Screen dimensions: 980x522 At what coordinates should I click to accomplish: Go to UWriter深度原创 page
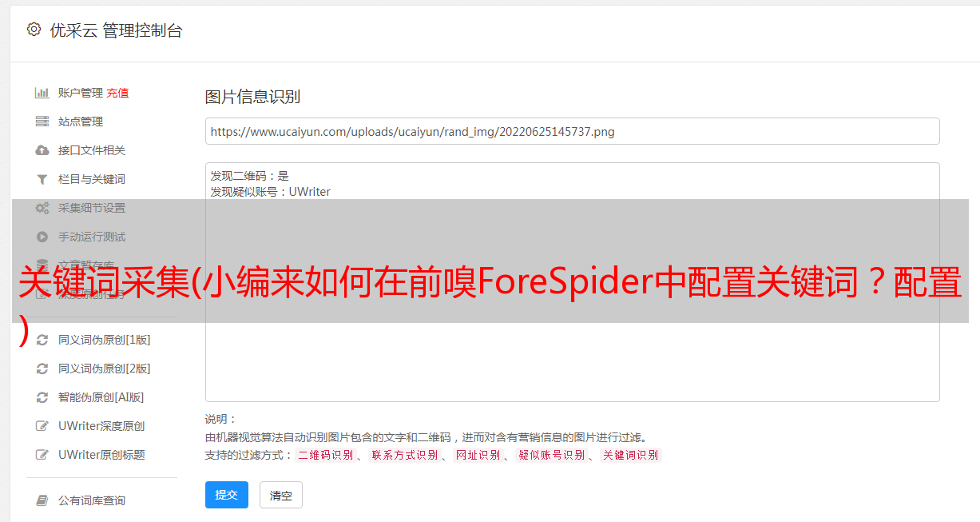point(101,426)
